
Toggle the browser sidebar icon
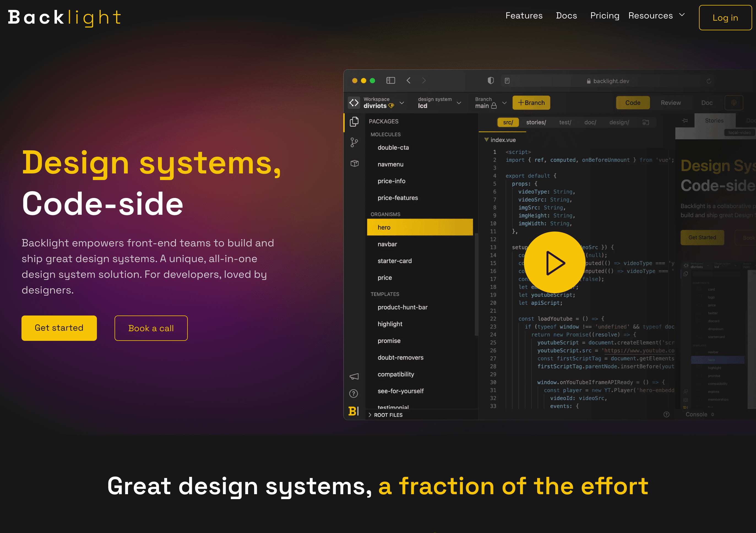(x=390, y=80)
